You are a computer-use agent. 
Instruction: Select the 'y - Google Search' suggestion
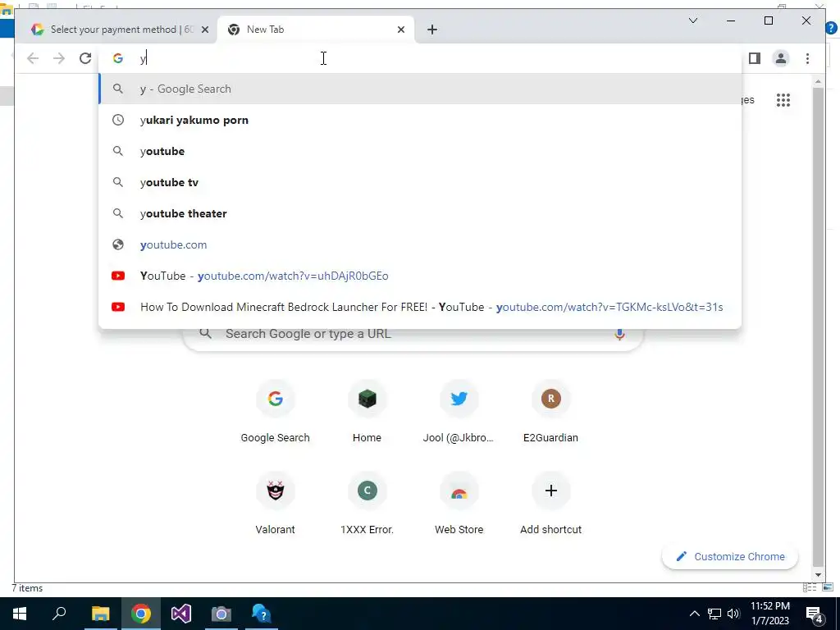coord(421,89)
